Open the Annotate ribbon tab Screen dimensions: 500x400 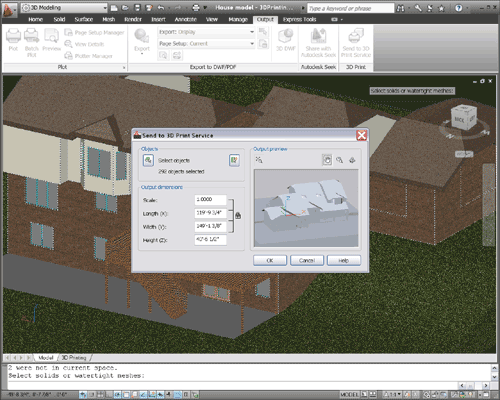[x=185, y=20]
